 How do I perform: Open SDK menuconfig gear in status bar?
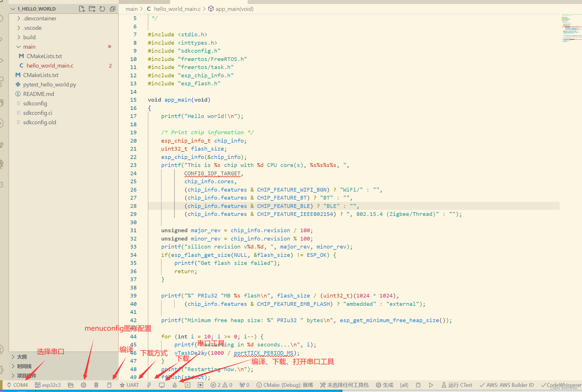pyautogui.click(x=83, y=385)
